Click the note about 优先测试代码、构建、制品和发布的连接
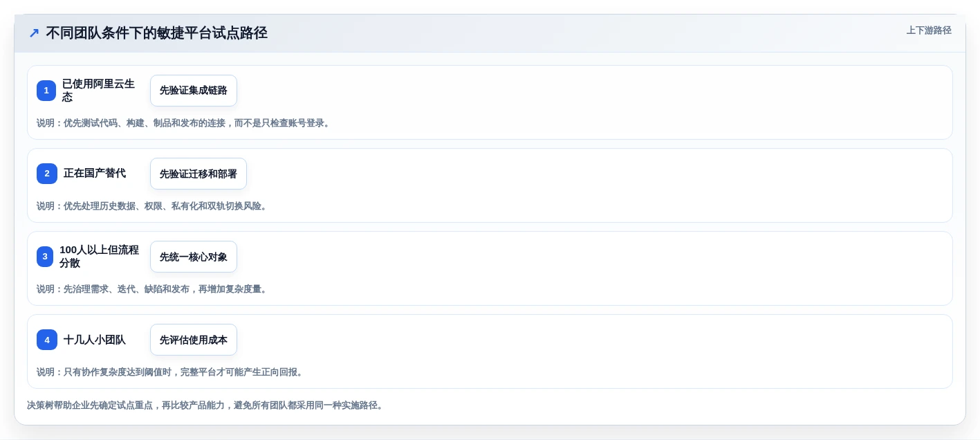This screenshot has height=440, width=980. (185, 123)
